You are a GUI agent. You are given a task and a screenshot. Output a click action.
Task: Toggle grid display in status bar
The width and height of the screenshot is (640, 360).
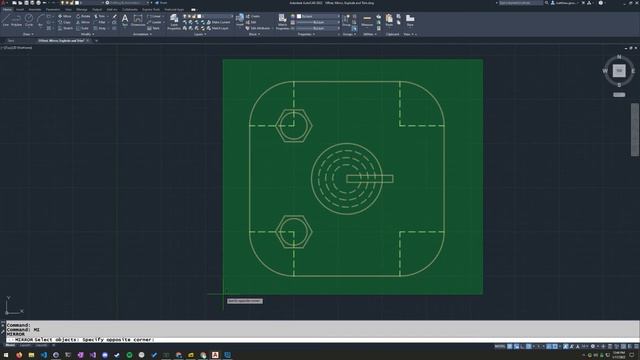[x=510, y=347]
